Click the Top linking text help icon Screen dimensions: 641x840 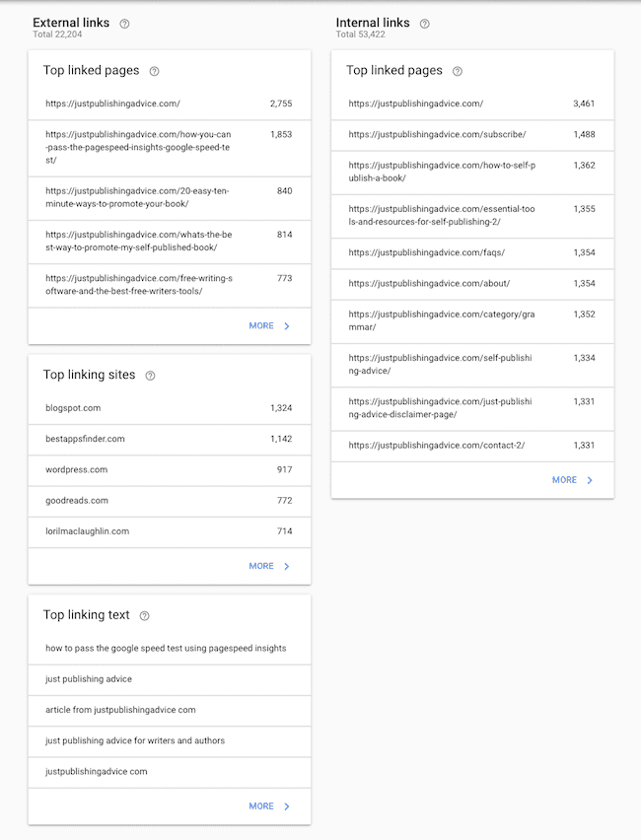144,614
